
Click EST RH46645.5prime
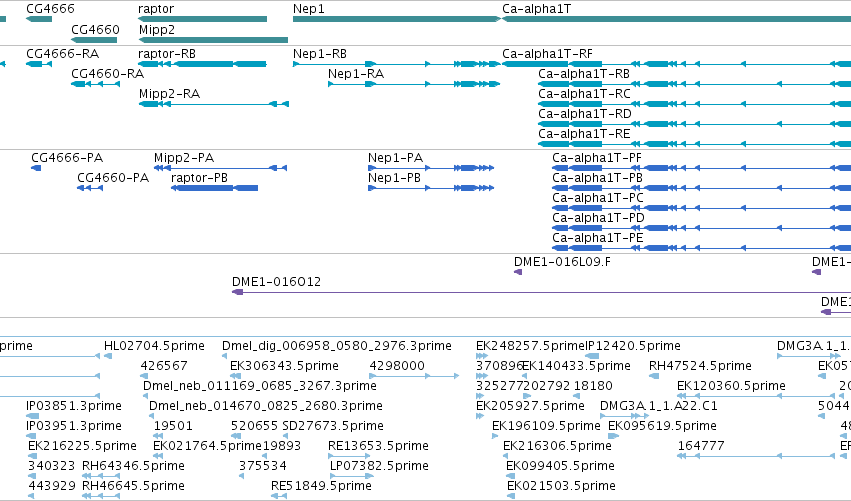pos(100,497)
